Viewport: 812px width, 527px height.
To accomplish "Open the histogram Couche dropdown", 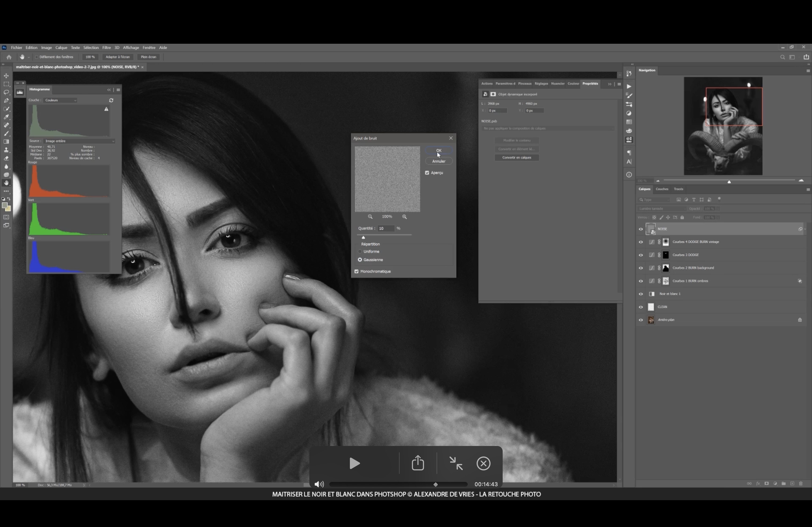I will click(x=60, y=100).
